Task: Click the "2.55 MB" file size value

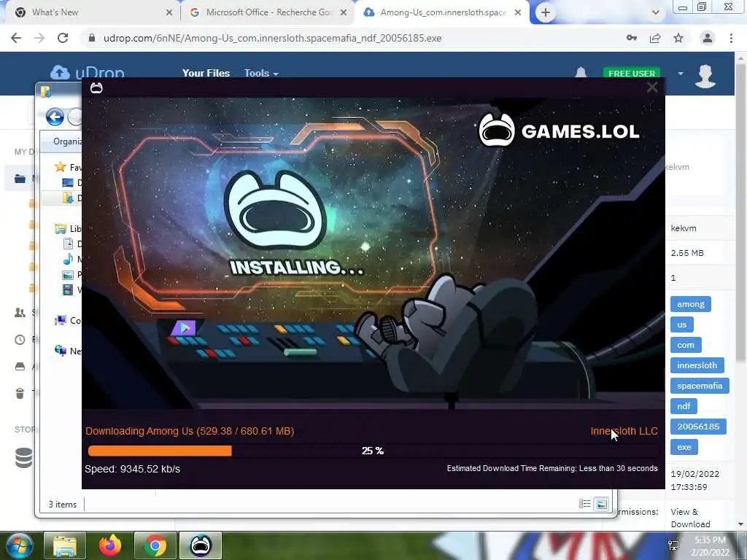Action: pos(687,253)
